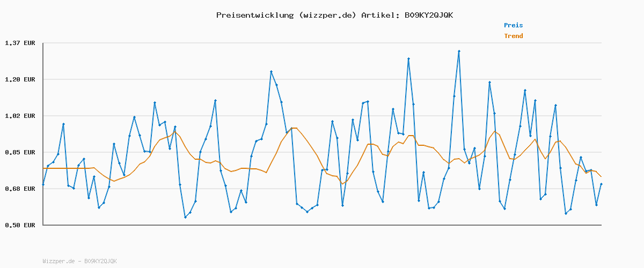Click the 1.02 EUR axis label

[20, 116]
